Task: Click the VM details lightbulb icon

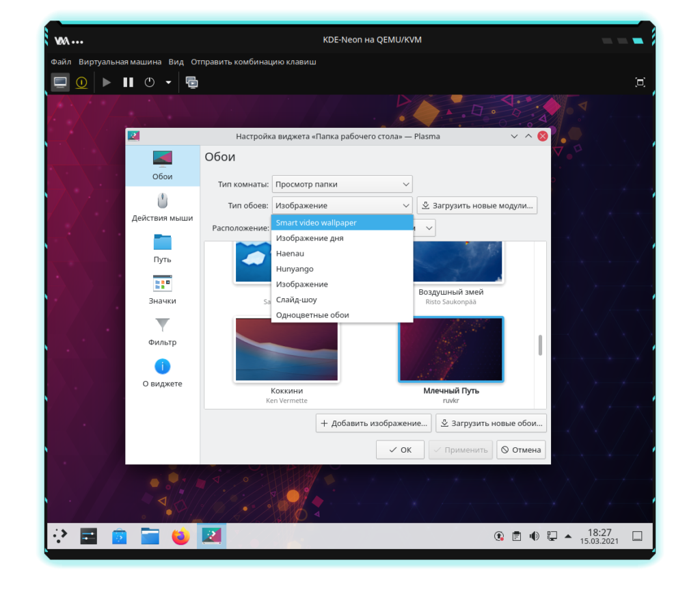Action: point(81,83)
